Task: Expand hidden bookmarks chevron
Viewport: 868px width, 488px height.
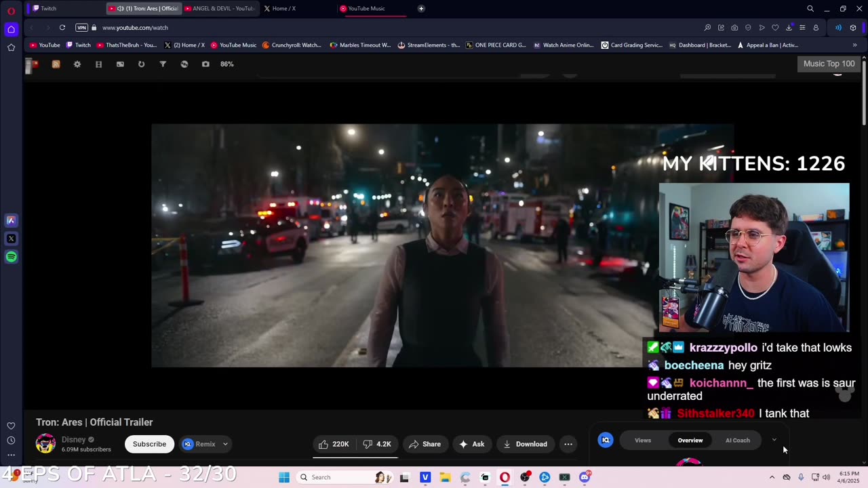Action: (854, 45)
